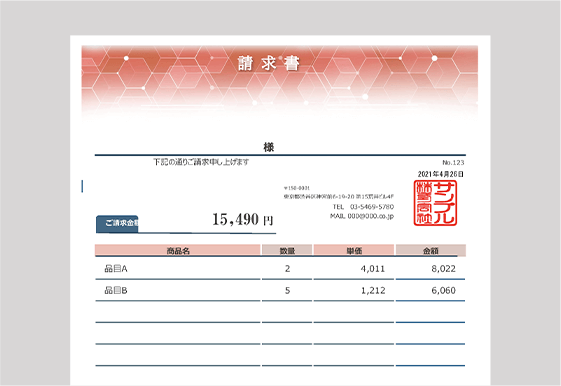Select the invoice number No.123
This screenshot has height=386, width=561.
[453, 162]
